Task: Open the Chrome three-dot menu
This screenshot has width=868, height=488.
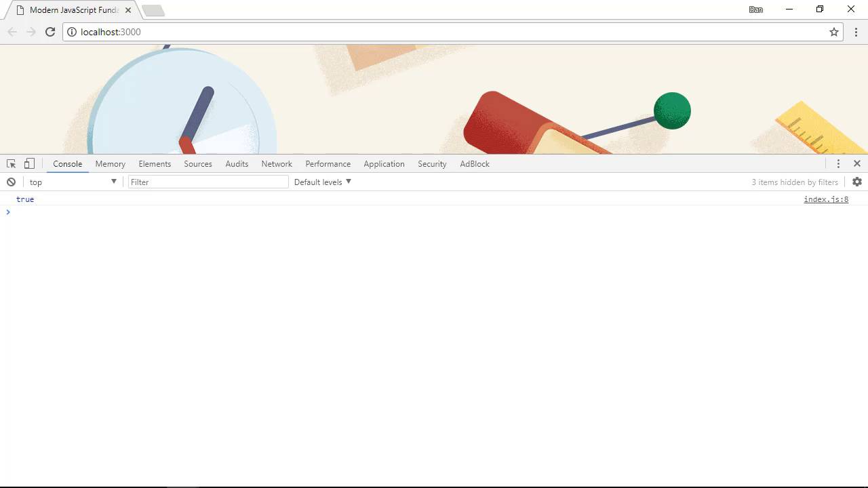Action: click(857, 32)
